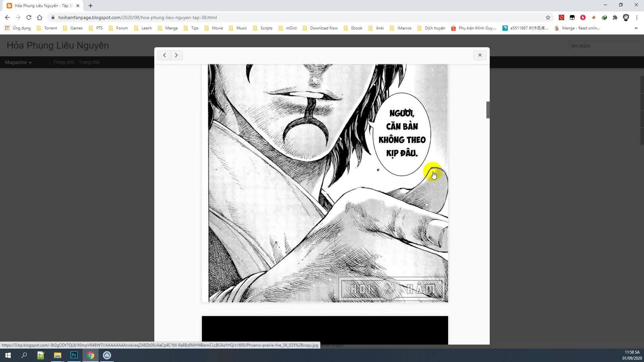Open the Games bookmark folder
Viewport: 644px width, 362px height.
click(73, 28)
